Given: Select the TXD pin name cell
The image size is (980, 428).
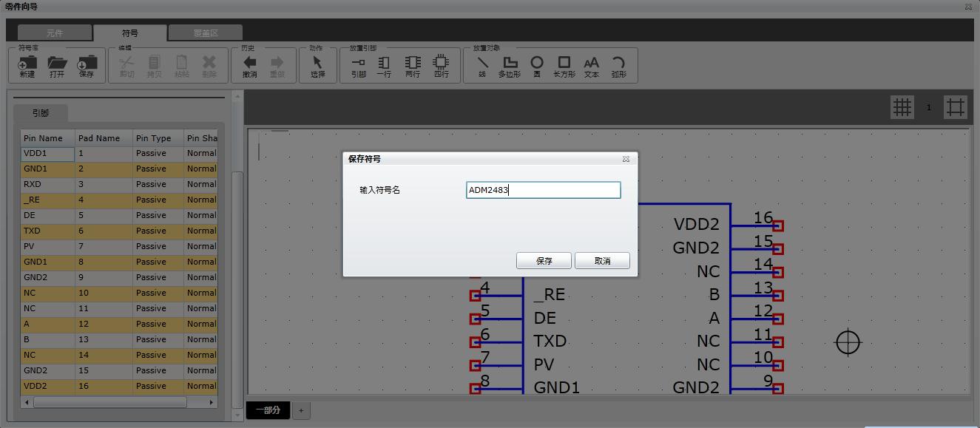Looking at the screenshot, I should (47, 231).
